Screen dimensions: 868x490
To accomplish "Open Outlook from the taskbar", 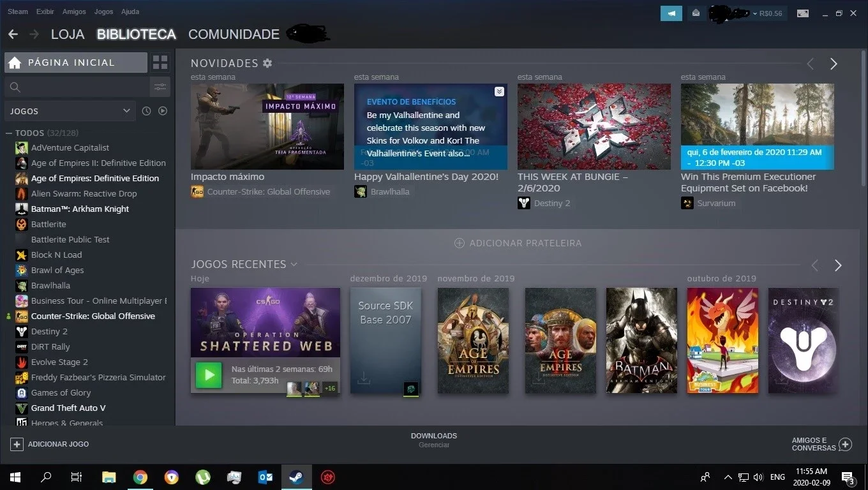I will pos(266,477).
